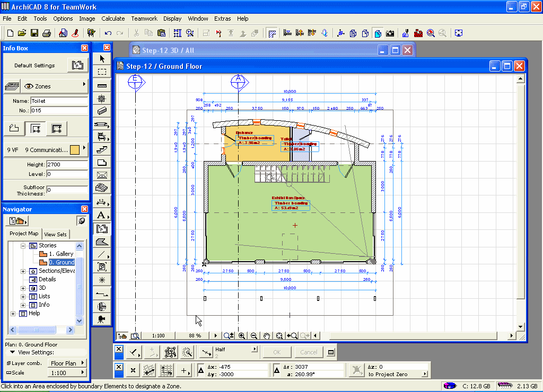Open the Floor Plan layer combination dropdown

[x=67, y=363]
